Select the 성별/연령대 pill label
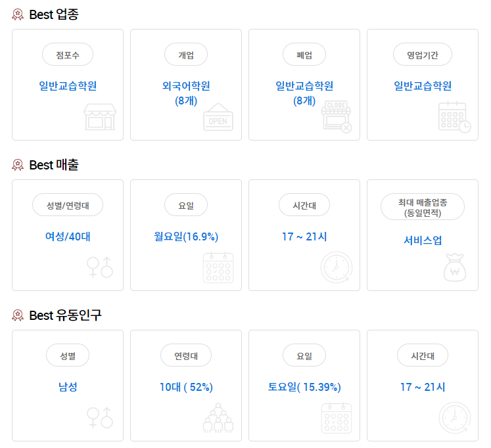This screenshot has height=448, width=491. click(x=68, y=205)
